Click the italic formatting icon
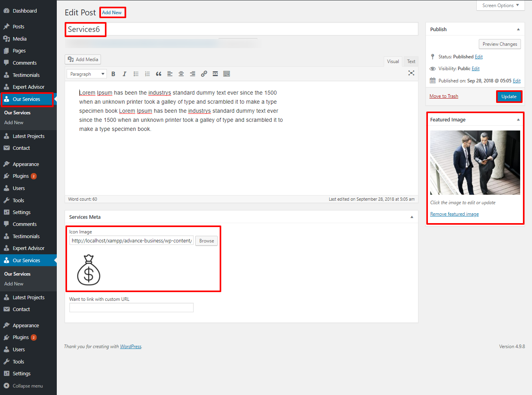Screen dimensions: 532x395 (x=125, y=74)
